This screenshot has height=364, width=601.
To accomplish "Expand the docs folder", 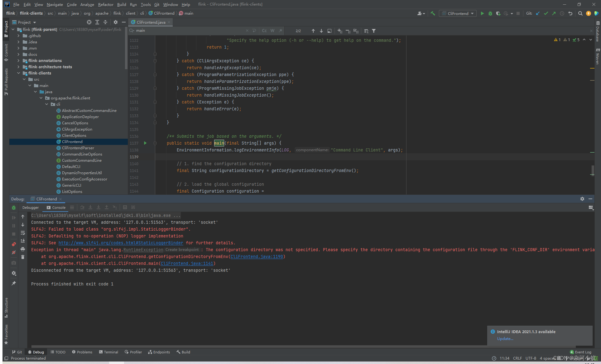I will coord(18,55).
